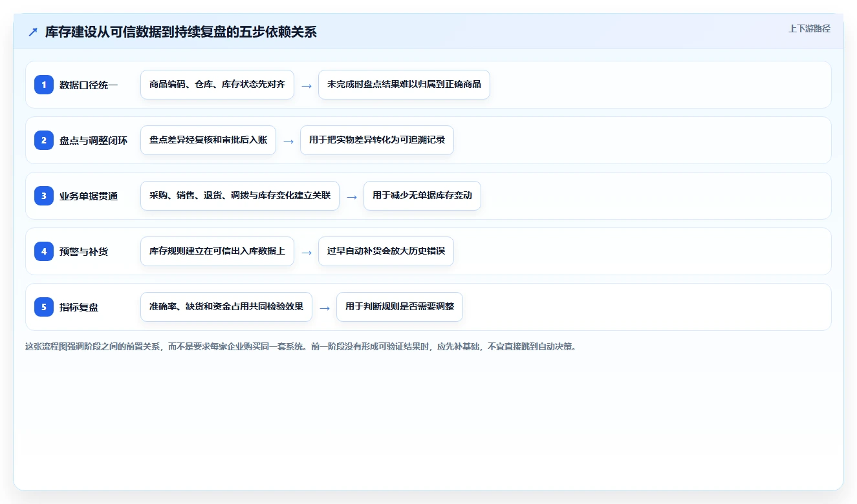
Task: Click the box 准确率、缺货和资金占用共同检验效果
Action: pos(226,307)
